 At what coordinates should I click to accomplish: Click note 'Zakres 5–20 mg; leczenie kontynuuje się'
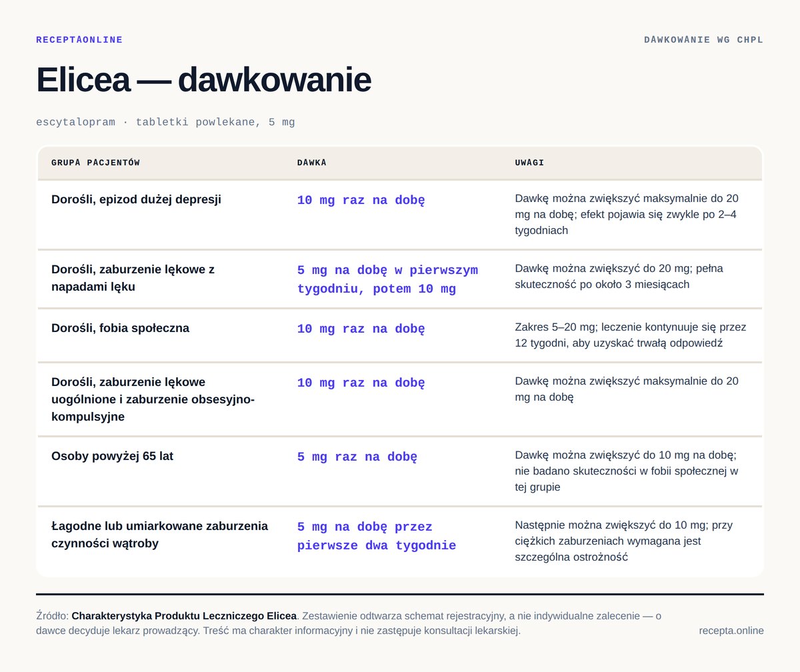pyautogui.click(x=615, y=327)
